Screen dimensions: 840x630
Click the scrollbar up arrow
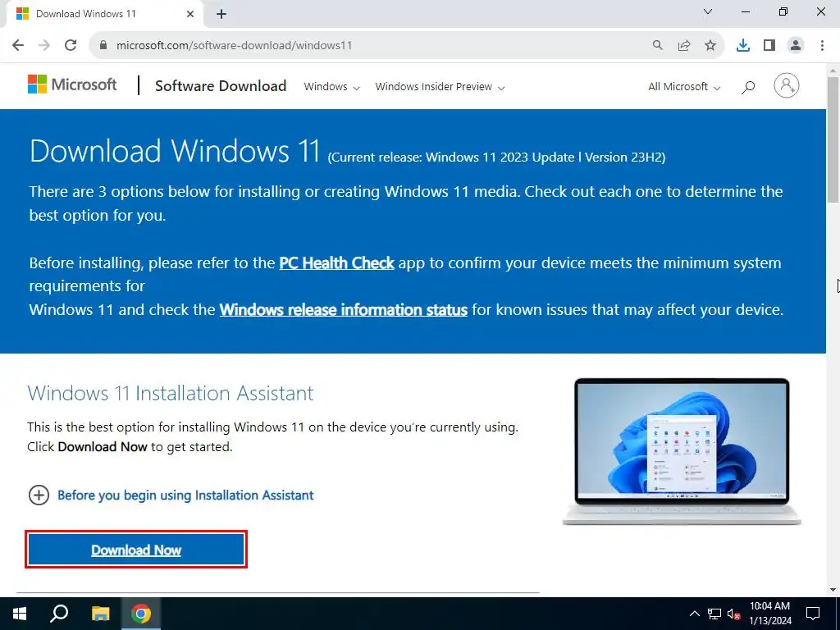833,71
